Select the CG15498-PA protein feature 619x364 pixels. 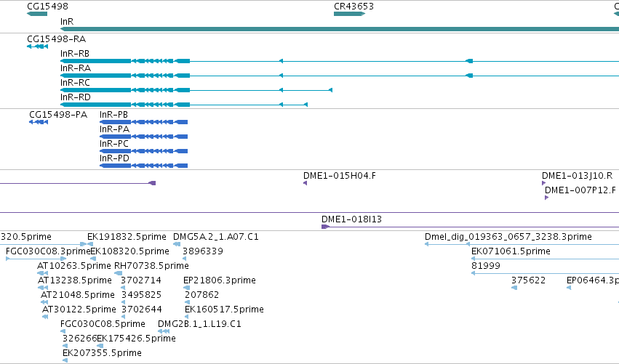pyautogui.click(x=39, y=122)
